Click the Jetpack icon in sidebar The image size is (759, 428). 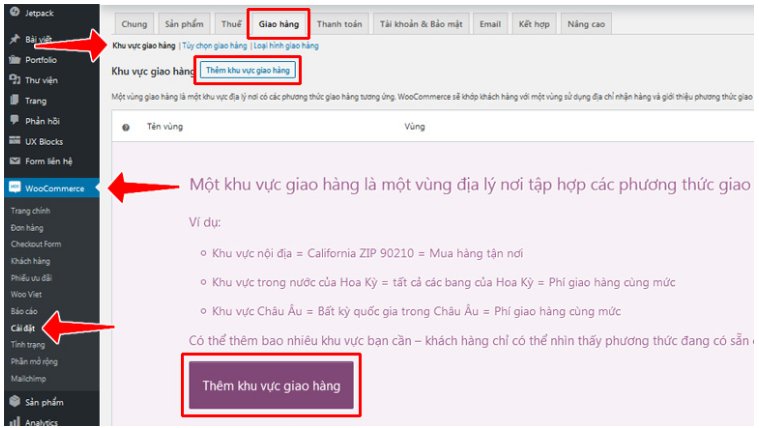tap(13, 12)
